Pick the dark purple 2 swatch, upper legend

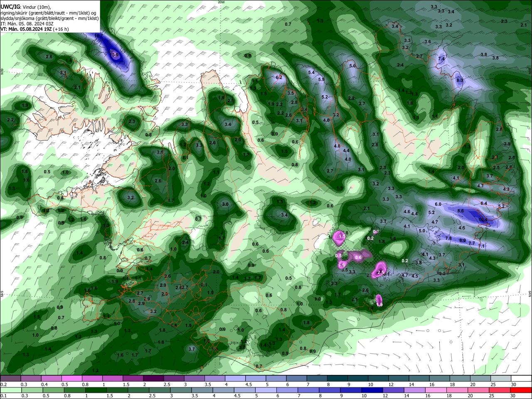(153, 379)
